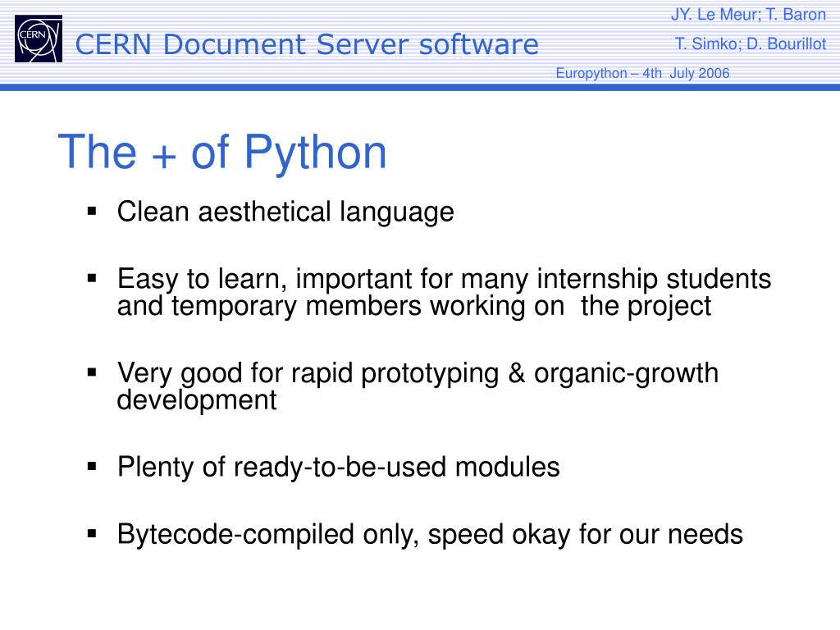Click the line "Very good for rapid prototyping & organic-growth"

pyautogui.click(x=418, y=373)
